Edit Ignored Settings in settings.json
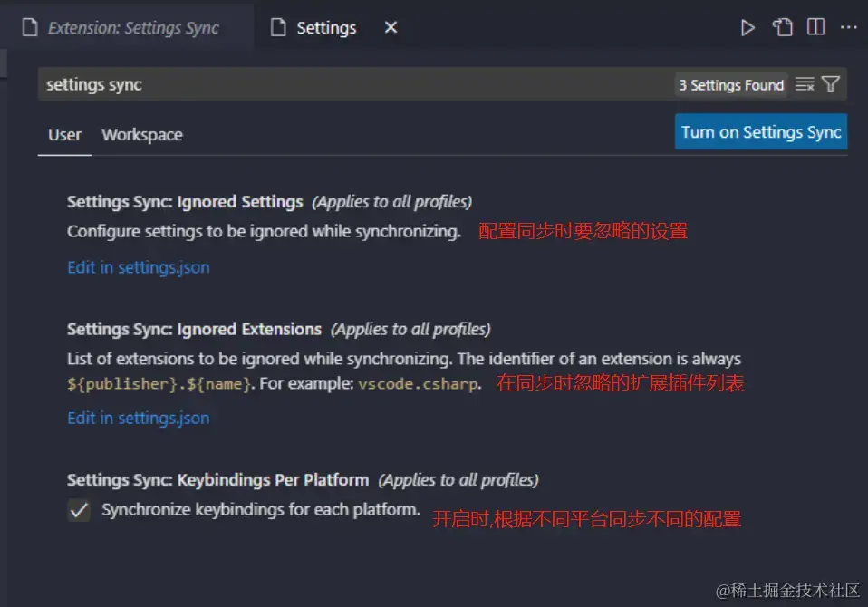 click(139, 267)
